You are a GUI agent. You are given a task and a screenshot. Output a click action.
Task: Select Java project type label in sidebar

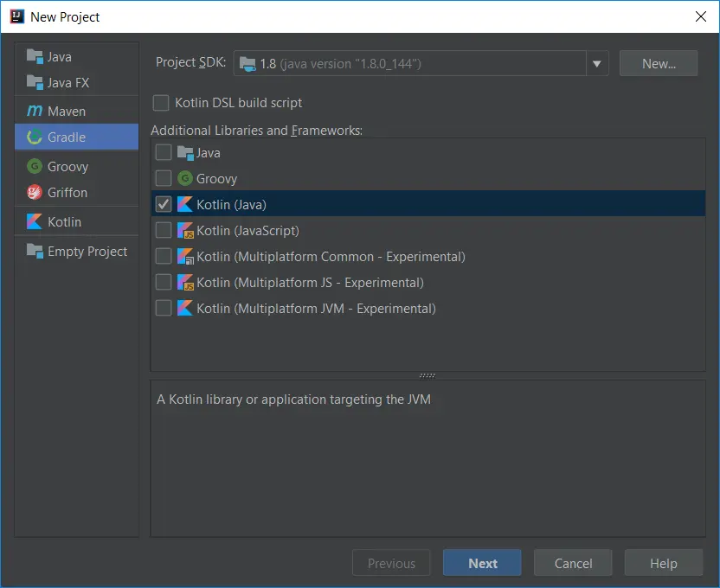click(x=60, y=57)
